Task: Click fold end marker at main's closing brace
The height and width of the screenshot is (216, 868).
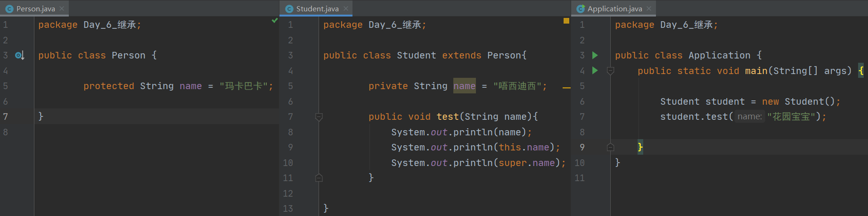Action: tap(611, 147)
